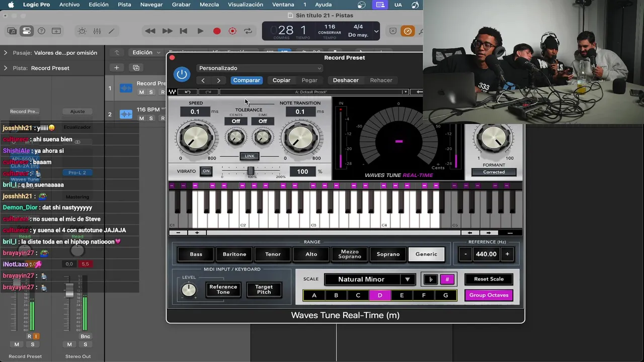Toggle Cycle mode loop icon

click(248, 31)
